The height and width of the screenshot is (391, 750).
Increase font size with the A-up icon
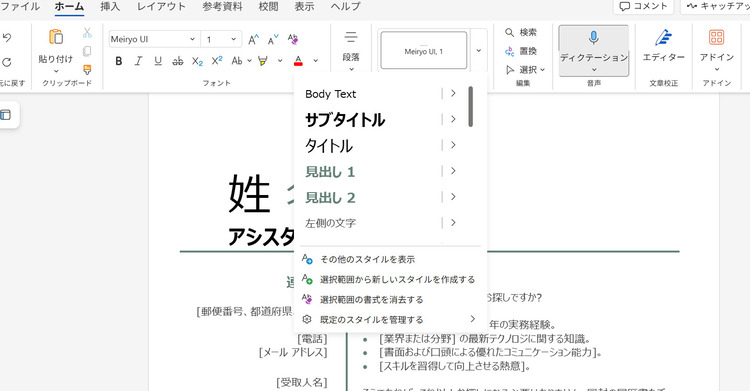pyautogui.click(x=254, y=40)
